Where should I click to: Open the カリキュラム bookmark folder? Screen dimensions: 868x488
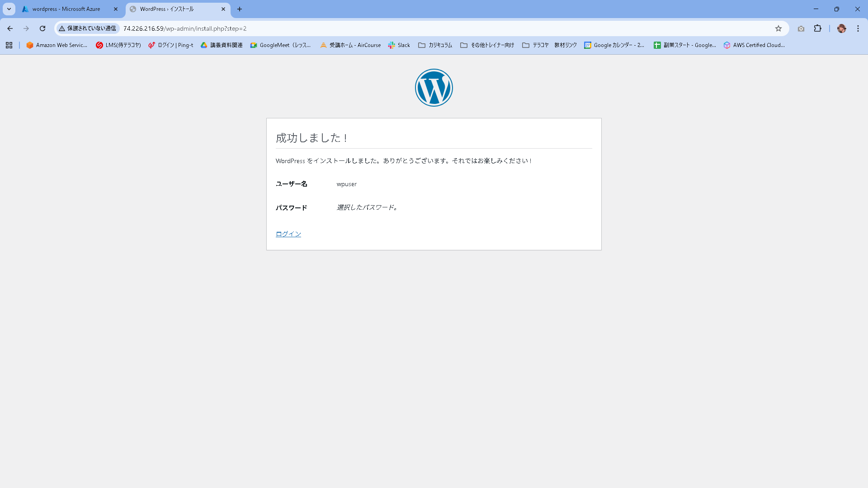tap(435, 45)
